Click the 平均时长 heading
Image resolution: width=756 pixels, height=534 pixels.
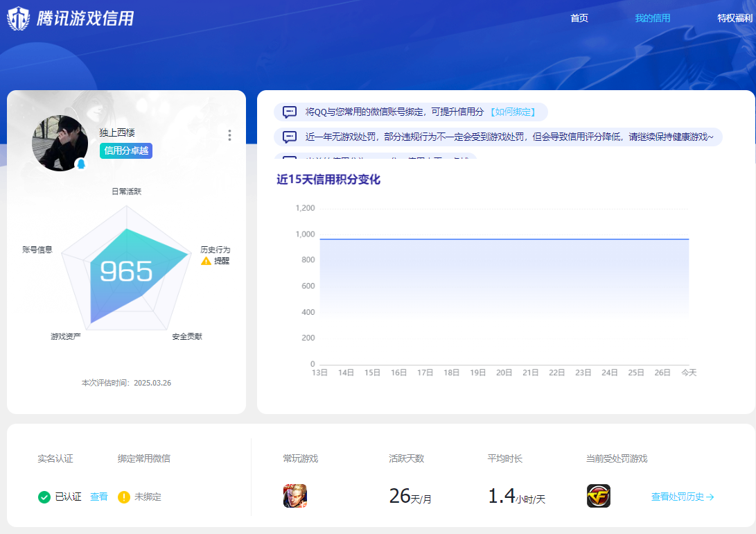click(504, 458)
